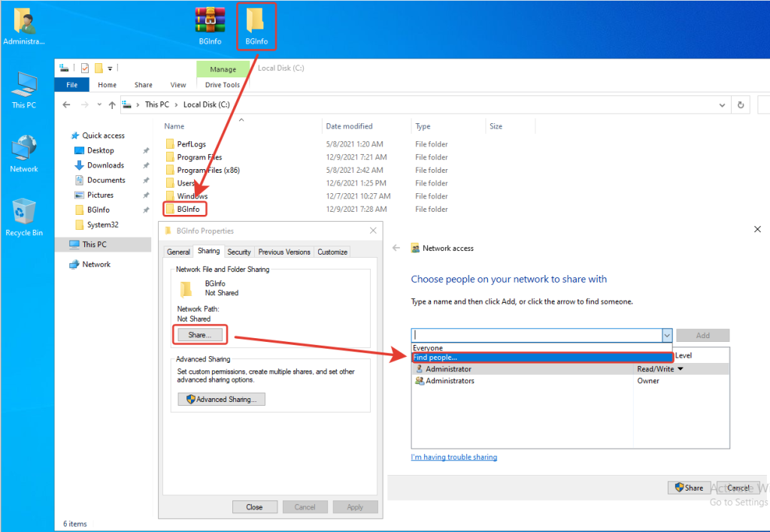Click the Advanced Sharing... button
Screen dimensions: 770x532
pos(221,399)
